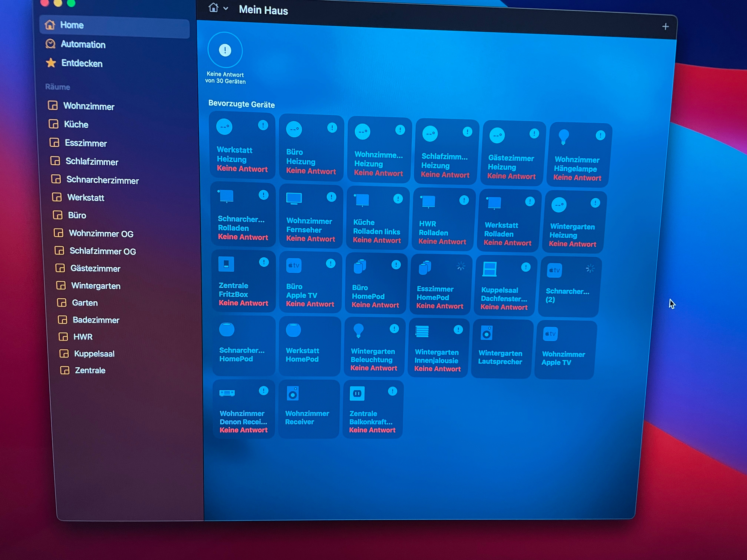Select Automation in the sidebar
Screen dimensions: 747x560
(83, 45)
